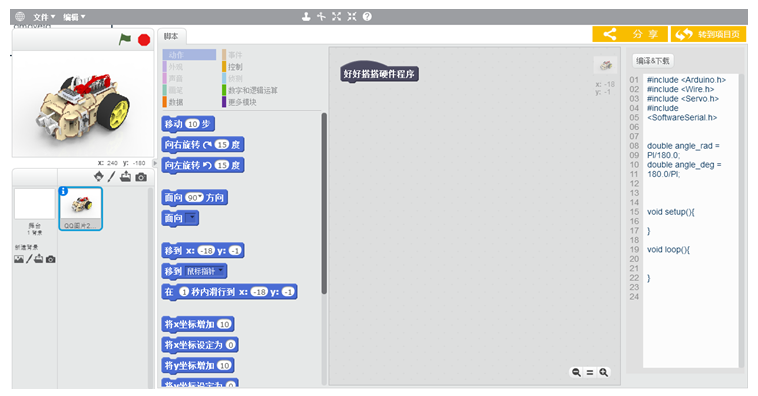Image resolution: width=758 pixels, height=396 pixels.
Task: Zoom out the script area
Action: 576,372
